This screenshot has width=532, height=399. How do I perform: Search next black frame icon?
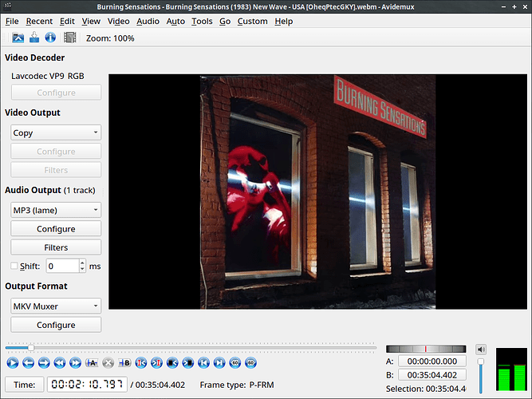tap(188, 363)
